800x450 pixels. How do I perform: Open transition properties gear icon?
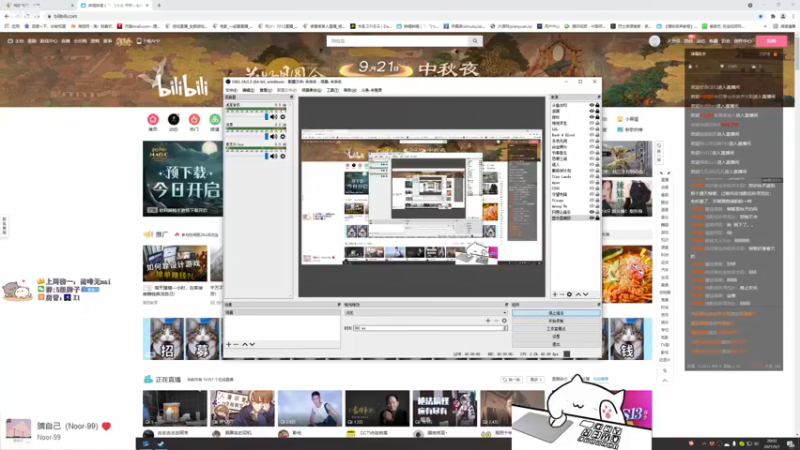pos(504,321)
